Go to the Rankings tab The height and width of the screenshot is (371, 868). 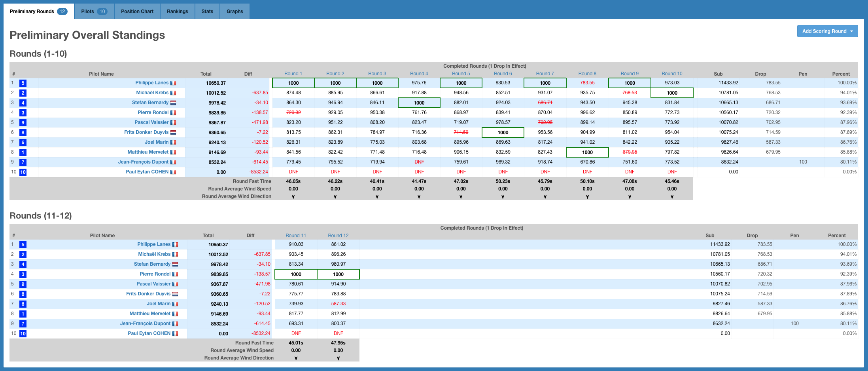coord(177,11)
